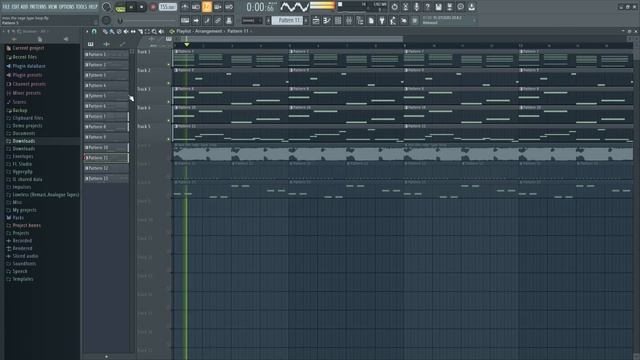Open the VIEW menu

pos(53,7)
